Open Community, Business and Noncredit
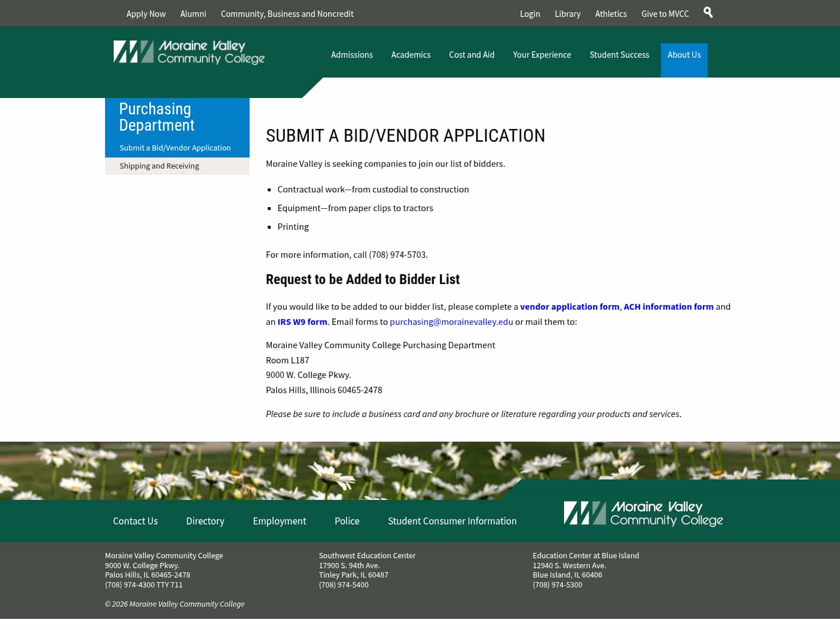Image resolution: width=840 pixels, height=630 pixels. click(287, 13)
